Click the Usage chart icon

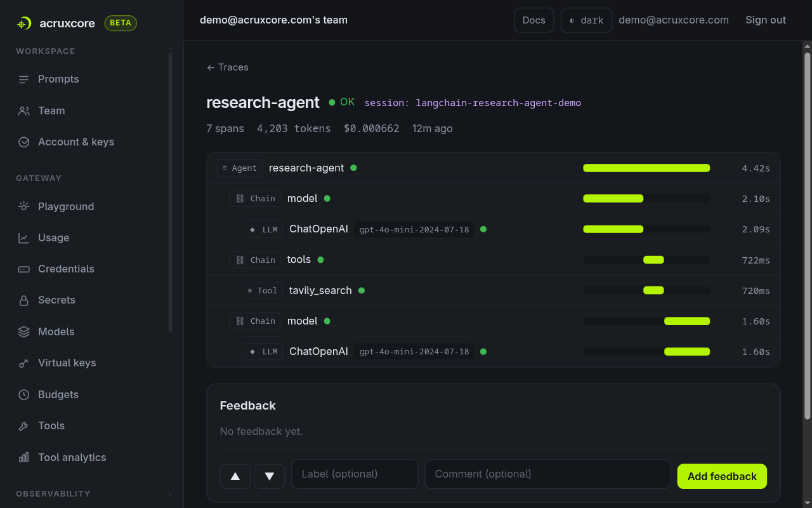pos(24,237)
